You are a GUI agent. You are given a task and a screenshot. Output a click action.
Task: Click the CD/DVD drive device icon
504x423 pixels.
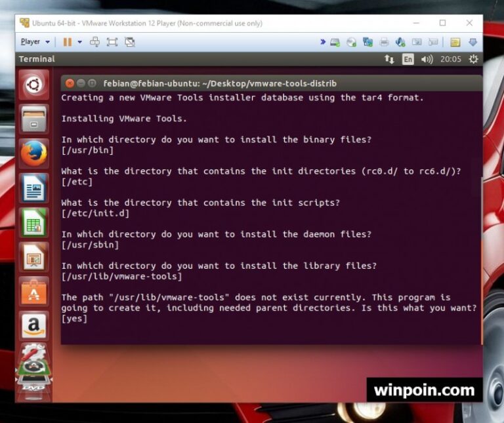(351, 42)
